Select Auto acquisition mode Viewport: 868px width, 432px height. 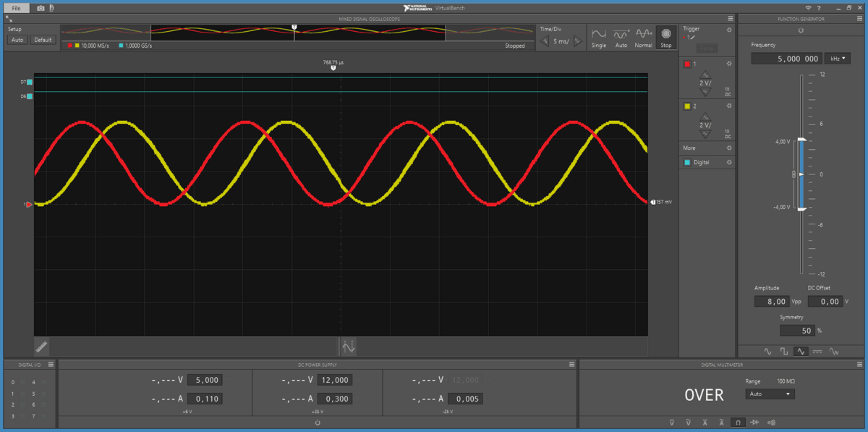click(621, 38)
